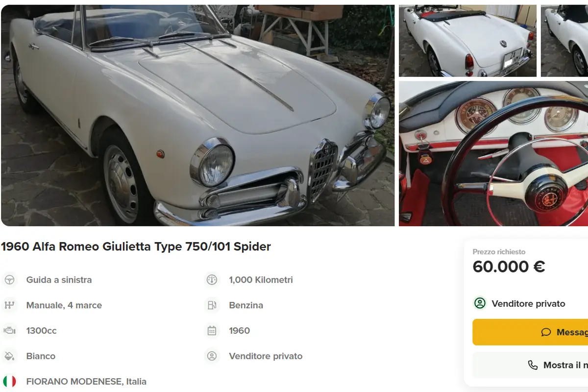Click the phone icon on the Mostra button

pos(533,365)
